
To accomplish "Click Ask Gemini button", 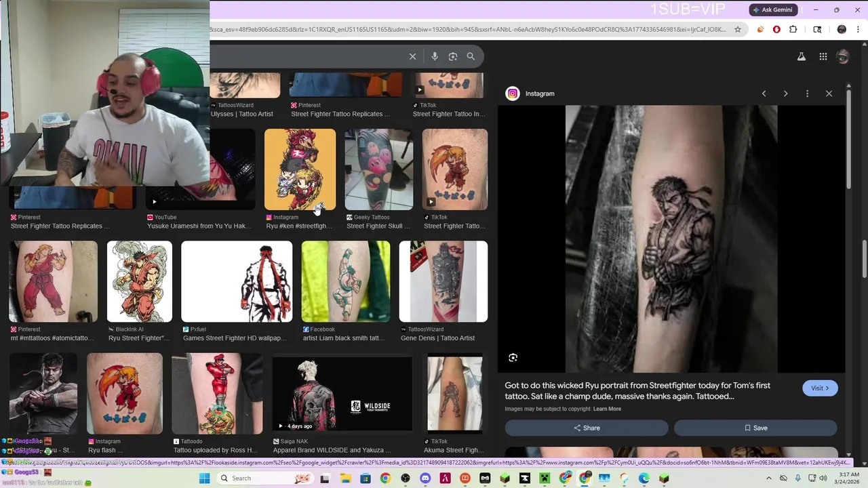I will (772, 9).
